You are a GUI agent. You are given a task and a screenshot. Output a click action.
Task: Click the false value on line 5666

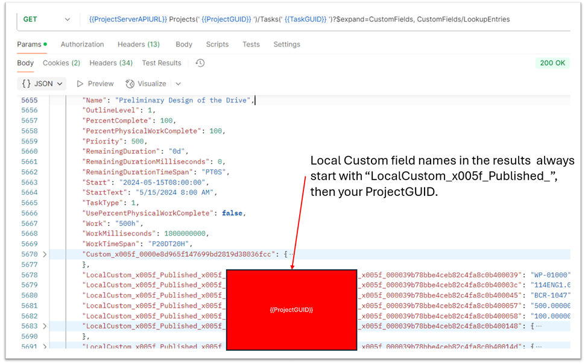(x=232, y=213)
